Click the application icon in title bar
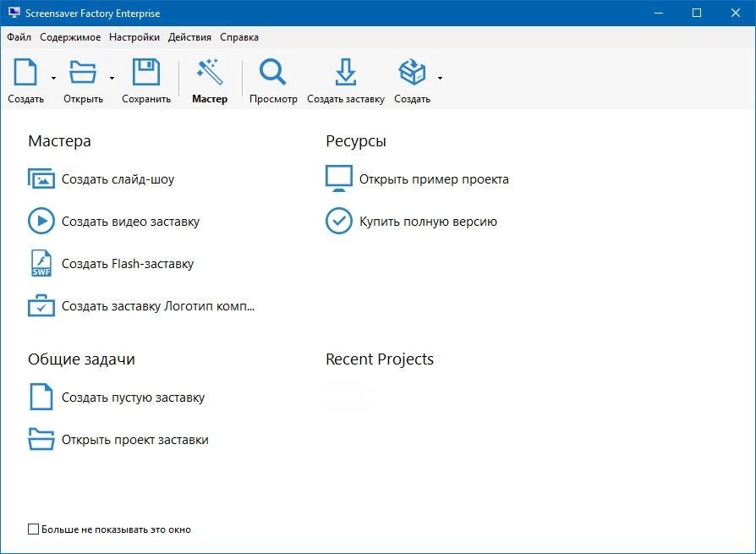The width and height of the screenshot is (756, 554). tap(14, 13)
